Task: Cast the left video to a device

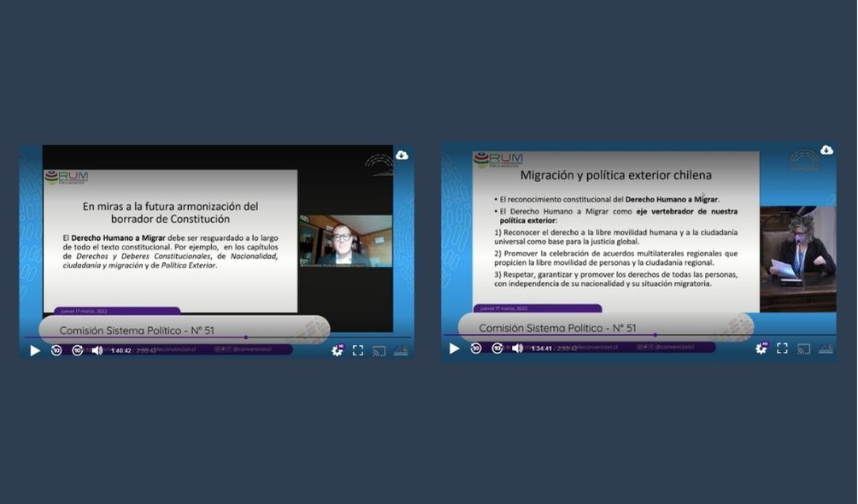Action: click(379, 350)
